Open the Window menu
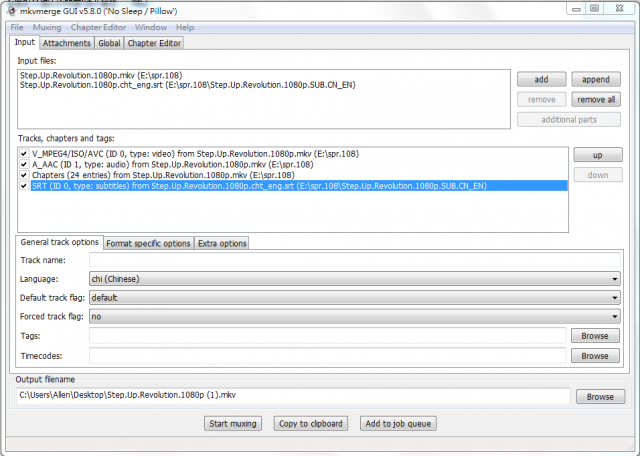 pyautogui.click(x=151, y=27)
